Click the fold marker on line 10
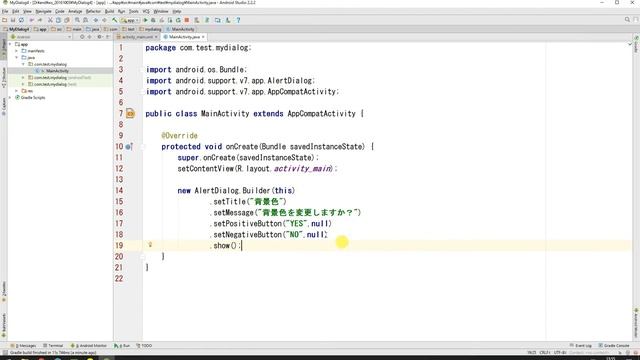The image size is (640, 360). [x=143, y=147]
